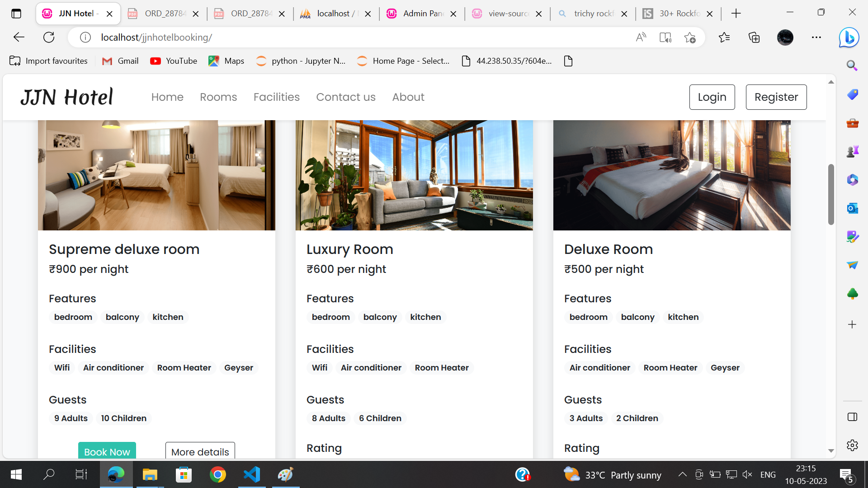This screenshot has width=868, height=488.
Task: Open Outlook from the Edge sidebar
Action: (852, 208)
